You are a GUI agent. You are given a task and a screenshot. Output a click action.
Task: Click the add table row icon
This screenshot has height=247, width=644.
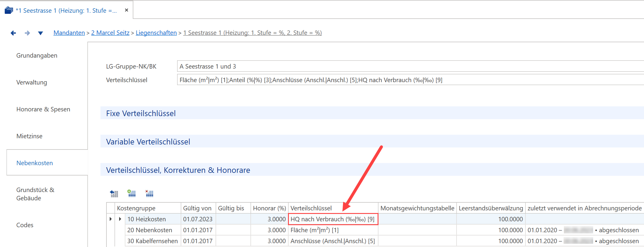tap(132, 193)
